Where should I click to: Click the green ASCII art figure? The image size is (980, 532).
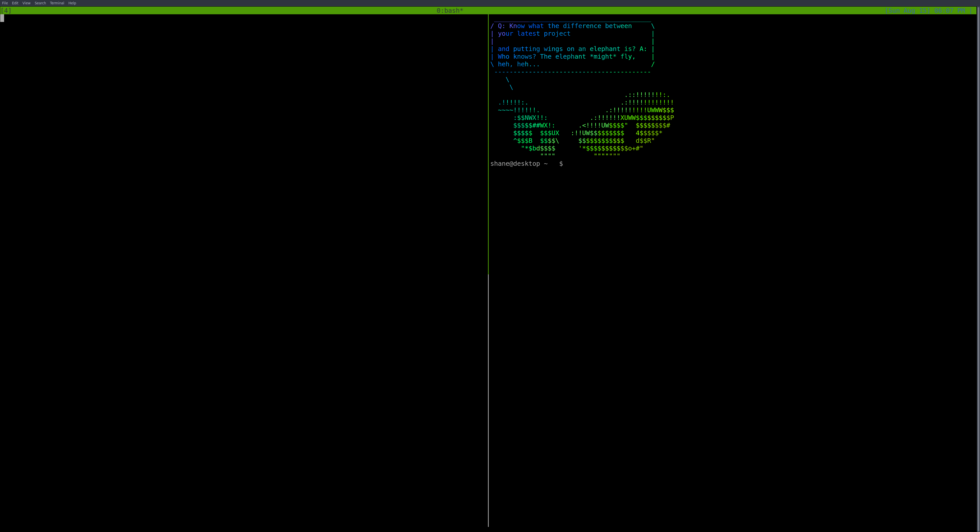(x=601, y=133)
